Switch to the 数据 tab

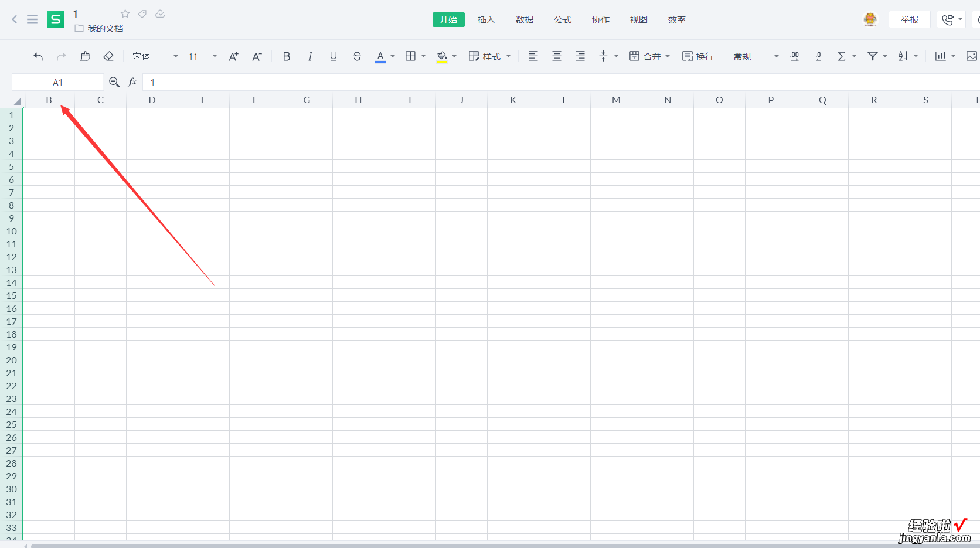point(525,19)
